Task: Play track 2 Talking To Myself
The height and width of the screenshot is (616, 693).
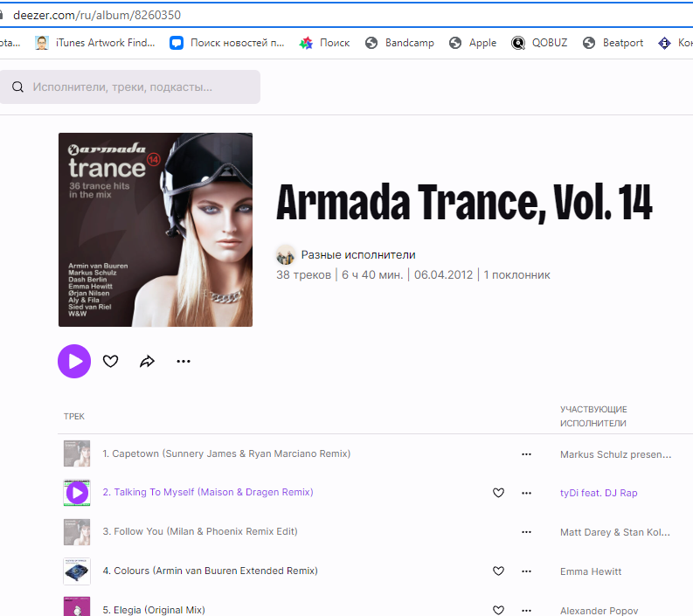Action: point(77,493)
